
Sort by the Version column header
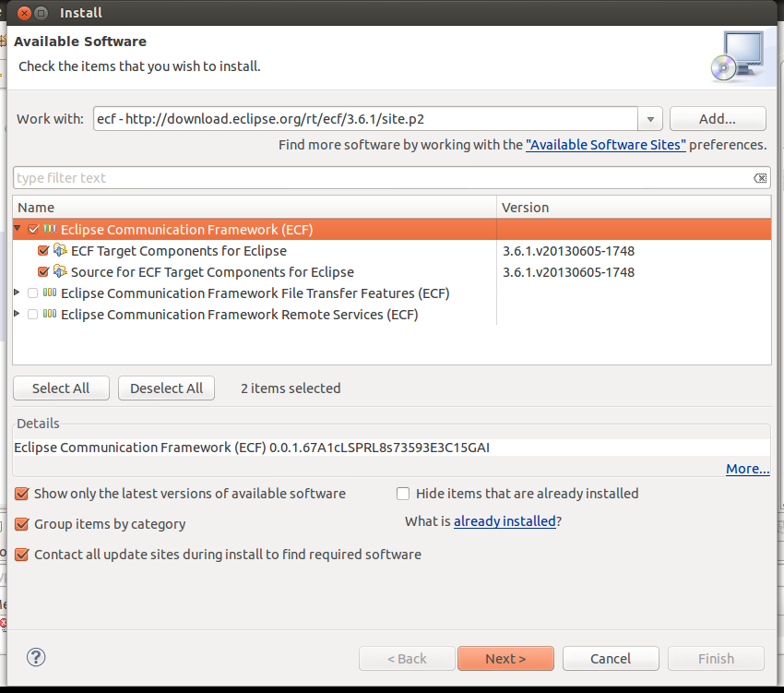coord(634,207)
